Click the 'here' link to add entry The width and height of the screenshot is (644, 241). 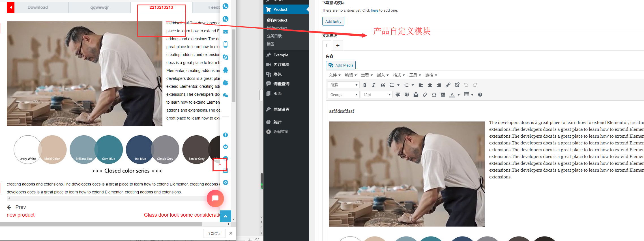tap(374, 10)
